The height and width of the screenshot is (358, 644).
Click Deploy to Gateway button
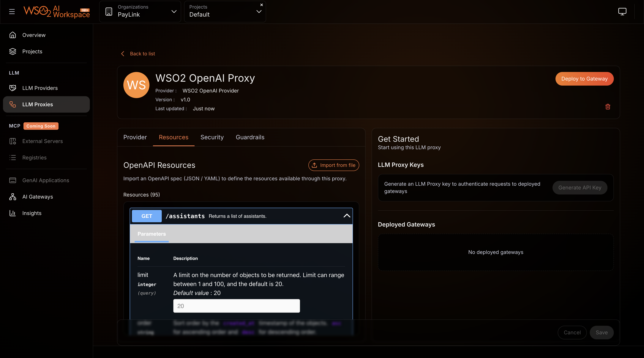584,79
